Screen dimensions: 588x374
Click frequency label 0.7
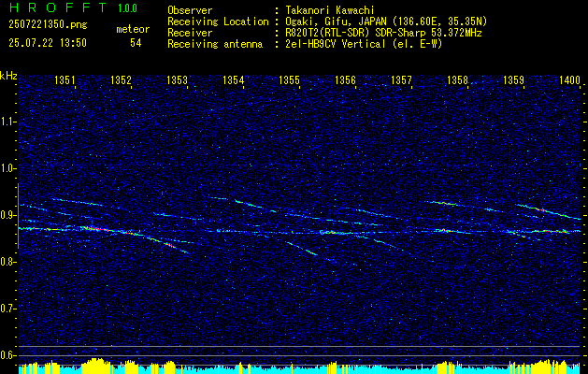pos(7,309)
